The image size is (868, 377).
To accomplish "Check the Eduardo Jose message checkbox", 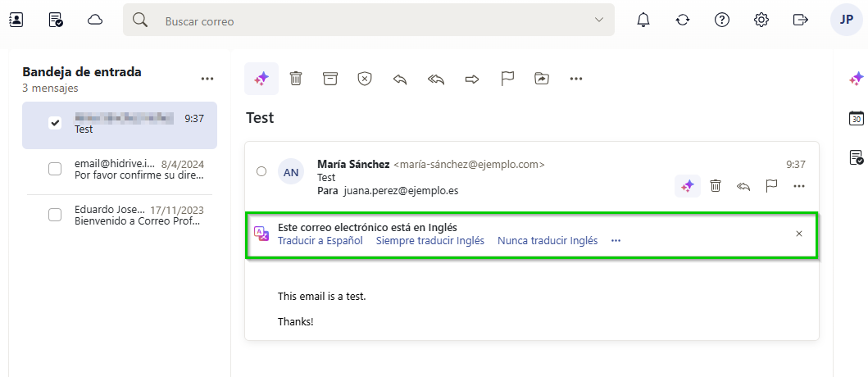I will pyautogui.click(x=55, y=215).
